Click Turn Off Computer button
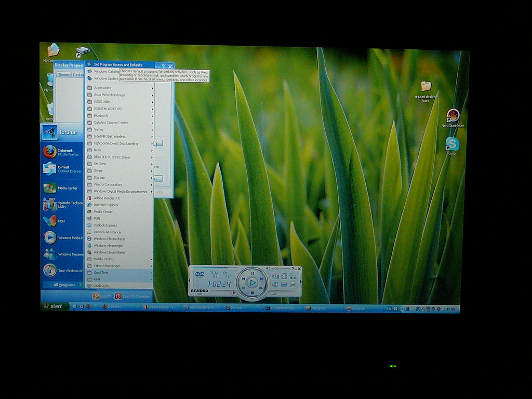The width and height of the screenshot is (532, 399). click(132, 296)
